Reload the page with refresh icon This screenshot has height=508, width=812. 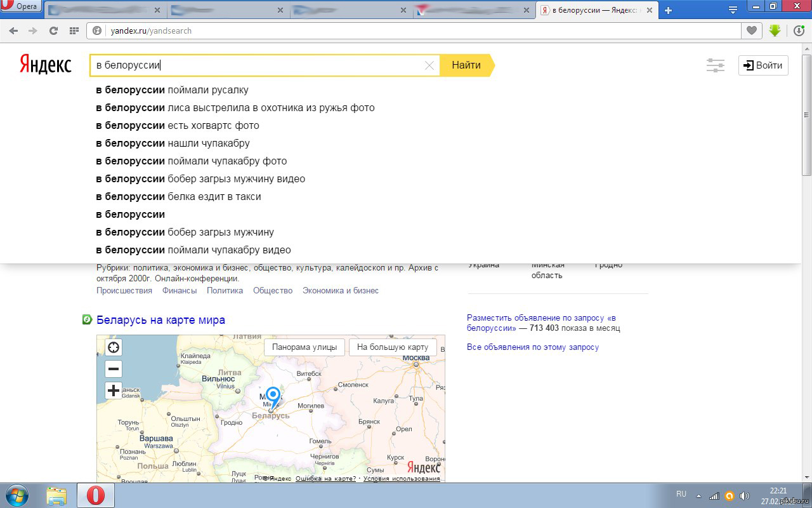coord(53,30)
